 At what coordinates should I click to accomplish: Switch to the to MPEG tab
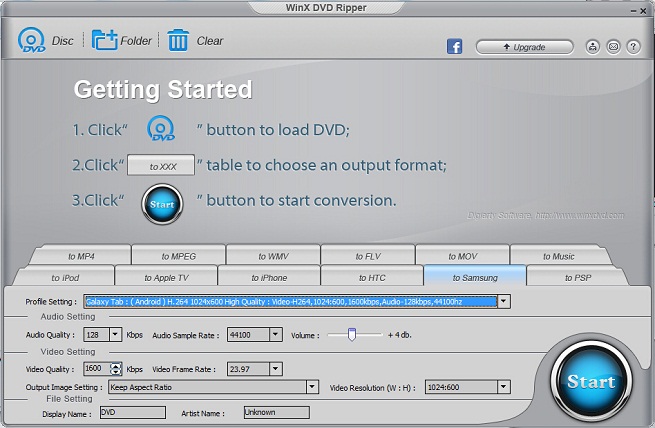(178, 256)
